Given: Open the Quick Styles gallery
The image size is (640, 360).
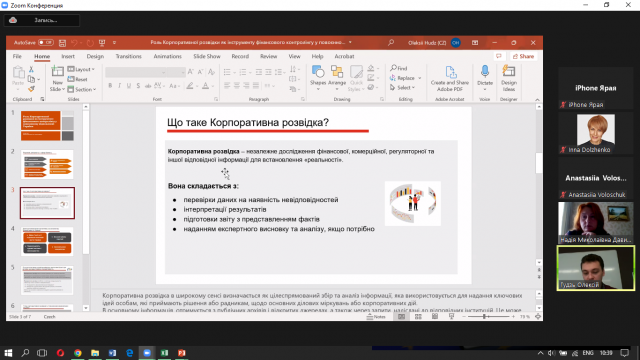Looking at the screenshot, I should pyautogui.click(x=356, y=78).
